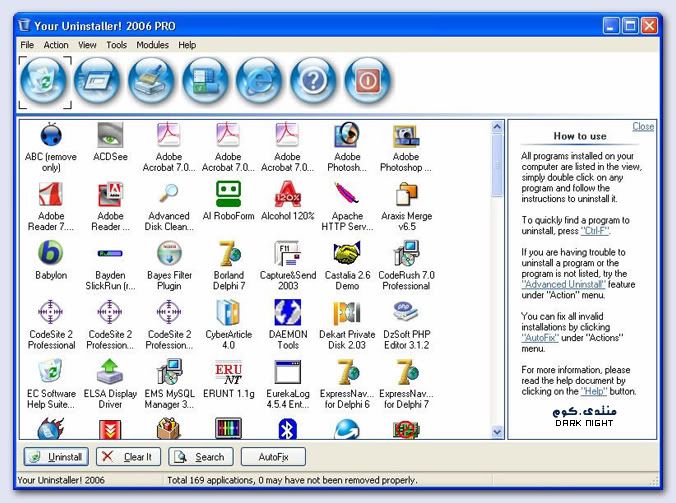
Task: Click the window-layout grid toolbar button
Action: click(x=205, y=81)
